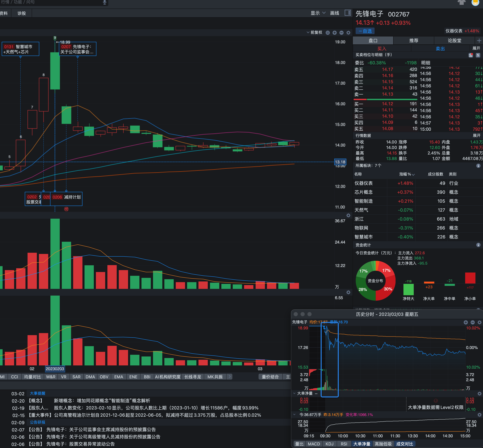Toggle the side panel layout icon
This screenshot has width=483, height=448.
347,13
